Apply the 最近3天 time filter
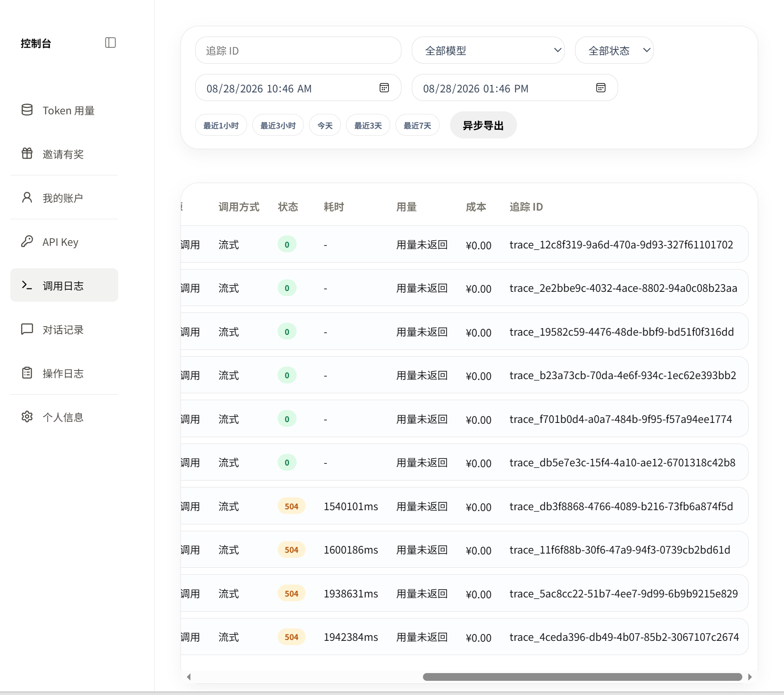 pyautogui.click(x=368, y=125)
